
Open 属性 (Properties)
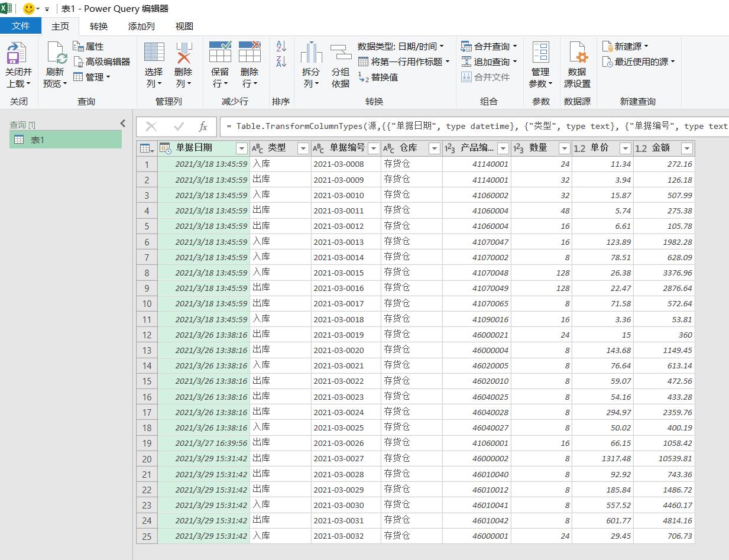coord(88,46)
